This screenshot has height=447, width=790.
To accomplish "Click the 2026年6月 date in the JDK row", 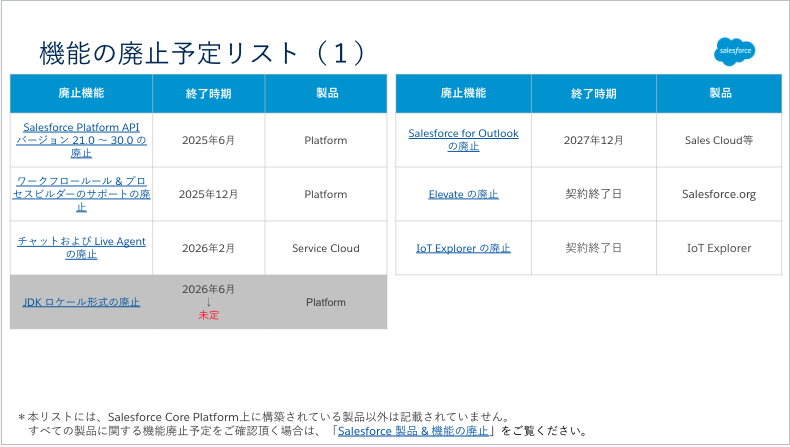I will point(208,289).
